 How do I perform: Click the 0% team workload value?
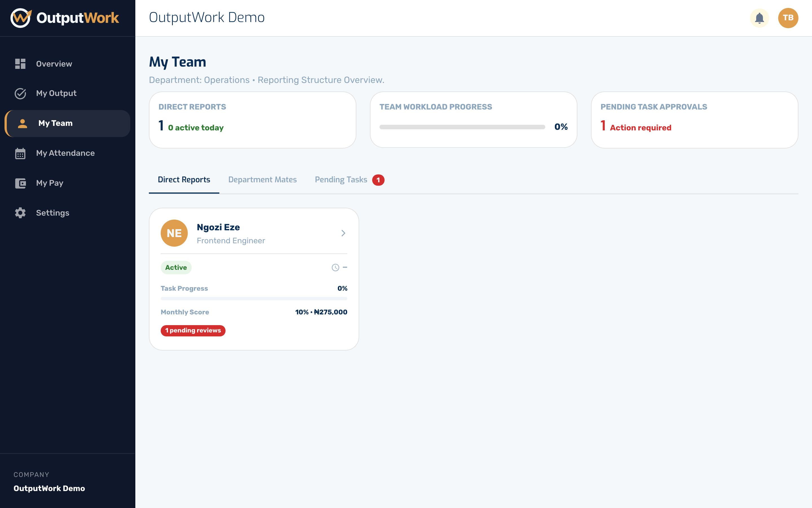[x=561, y=127]
